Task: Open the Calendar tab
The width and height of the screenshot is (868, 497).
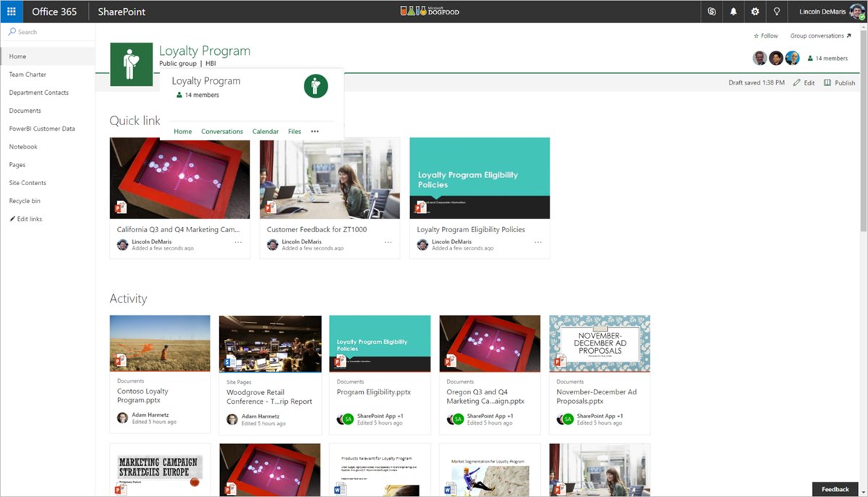Action: click(265, 131)
